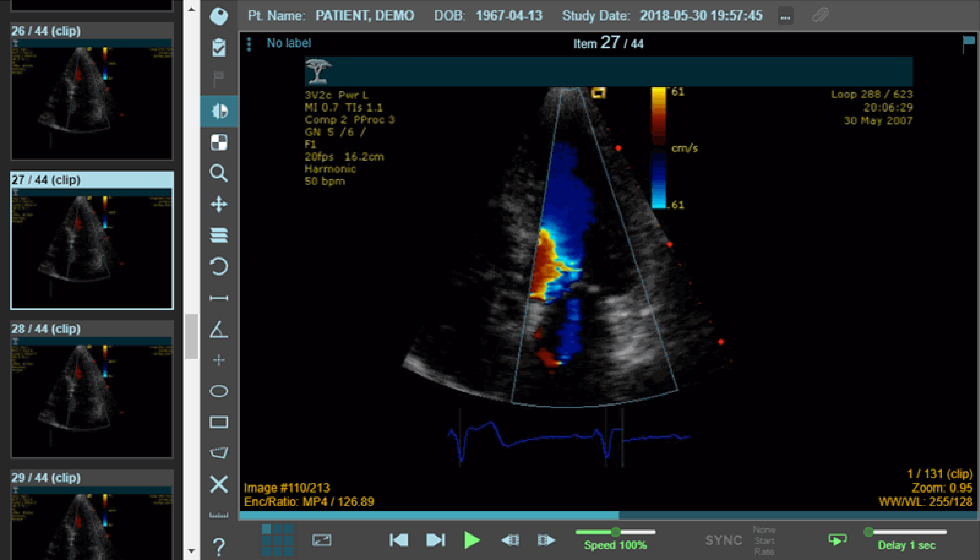Click the circular arrow reset tool
This screenshot has width=980, height=560.
point(219,266)
